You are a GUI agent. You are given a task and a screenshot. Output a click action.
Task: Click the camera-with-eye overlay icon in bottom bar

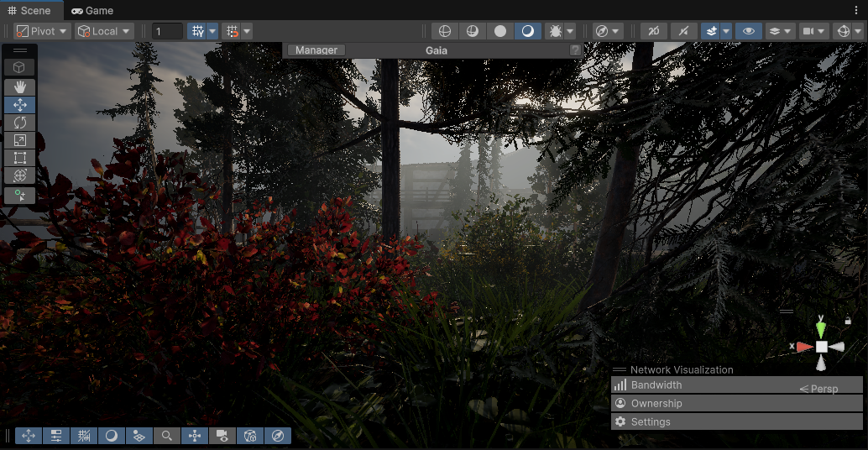click(222, 436)
